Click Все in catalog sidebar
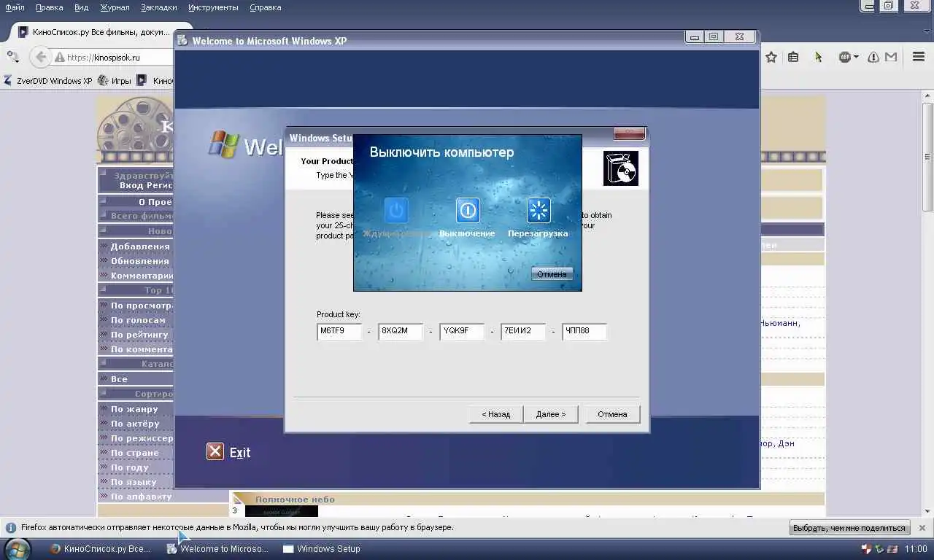This screenshot has width=934, height=560. pyautogui.click(x=119, y=379)
